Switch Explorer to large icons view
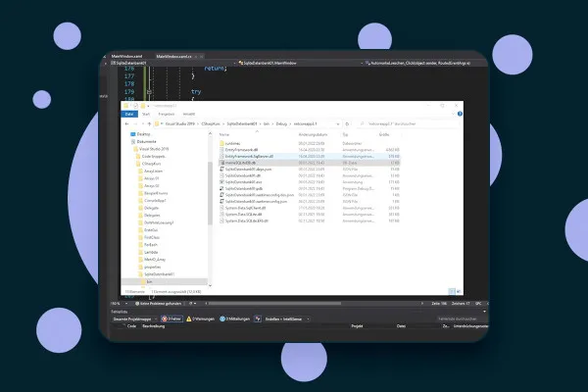The image size is (588, 392). tap(459, 291)
